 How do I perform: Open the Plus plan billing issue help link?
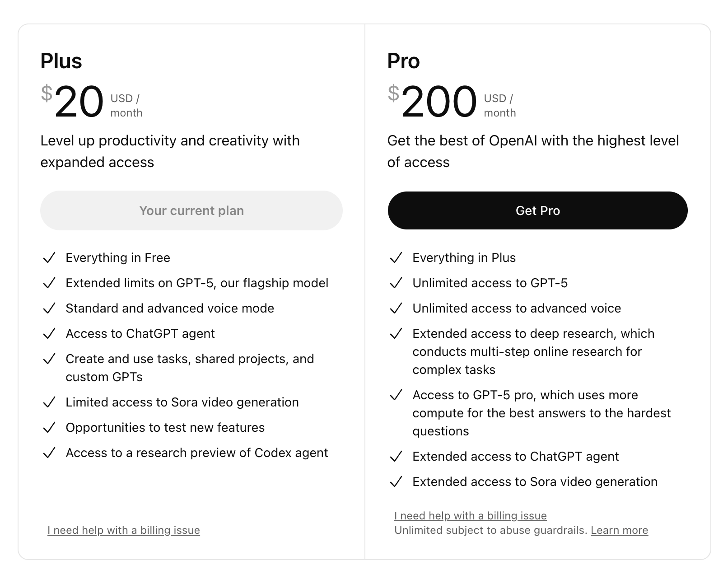point(123,530)
